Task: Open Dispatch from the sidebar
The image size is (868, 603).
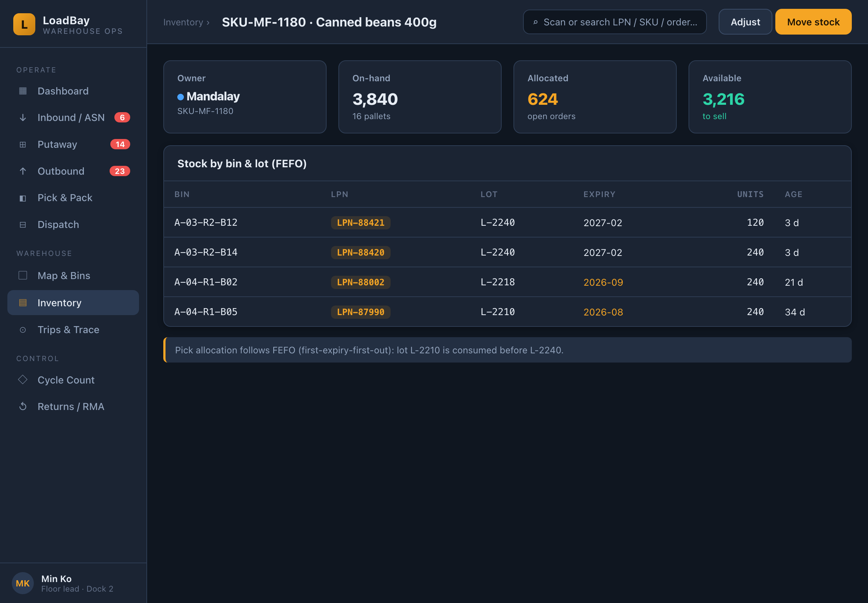Action: click(x=73, y=225)
